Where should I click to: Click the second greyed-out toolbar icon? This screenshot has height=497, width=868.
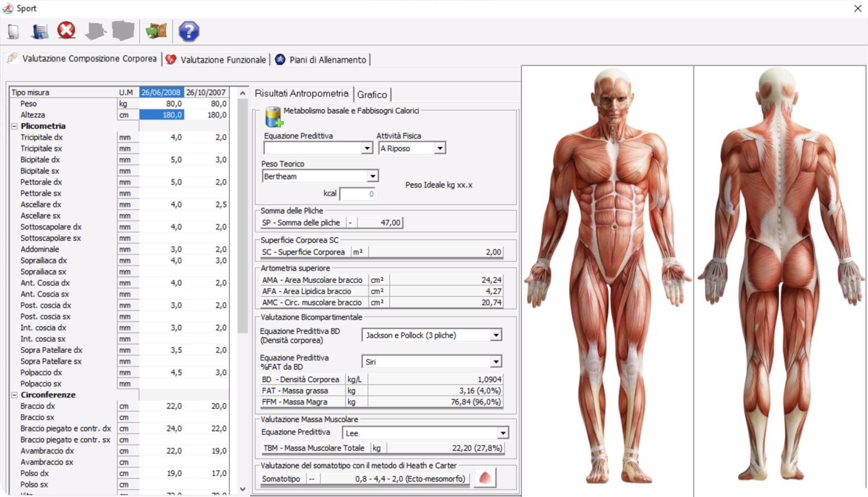coord(123,31)
